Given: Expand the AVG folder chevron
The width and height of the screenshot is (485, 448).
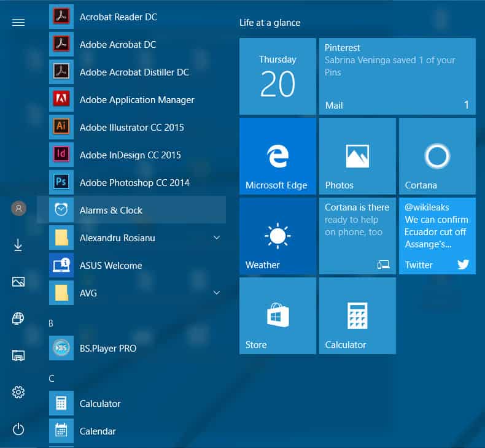Looking at the screenshot, I should pyautogui.click(x=217, y=293).
